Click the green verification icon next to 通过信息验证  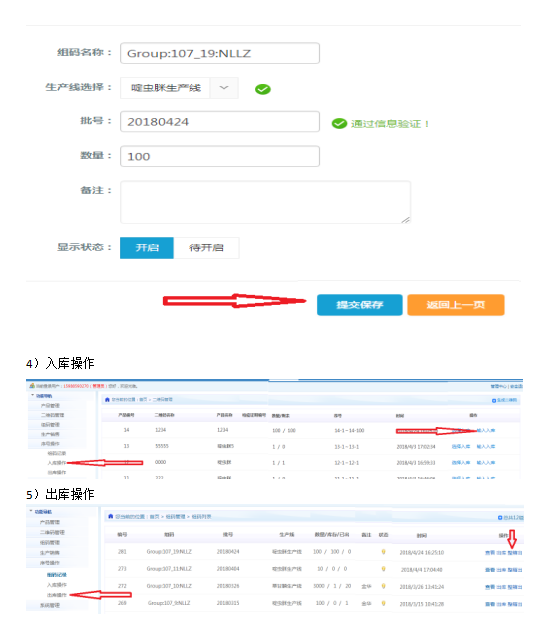[339, 124]
